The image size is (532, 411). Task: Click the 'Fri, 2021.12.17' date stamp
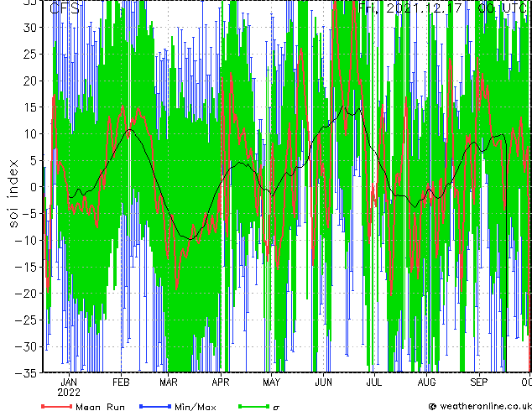point(410,8)
